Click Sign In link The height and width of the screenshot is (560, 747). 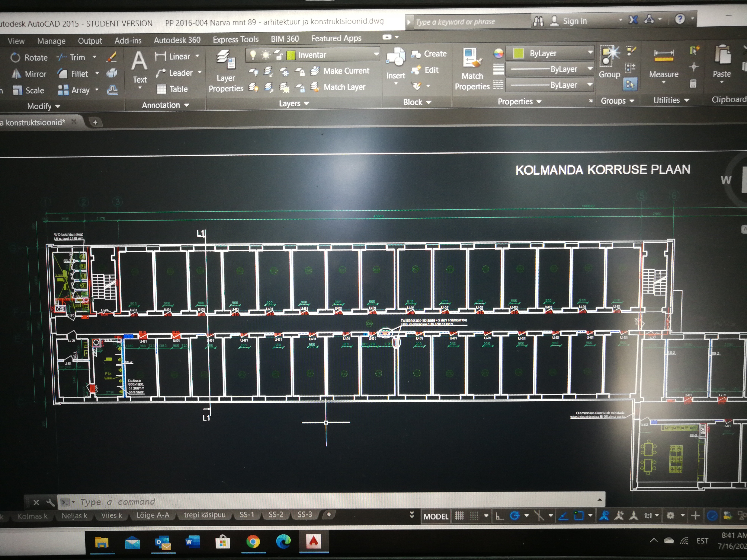click(x=575, y=21)
